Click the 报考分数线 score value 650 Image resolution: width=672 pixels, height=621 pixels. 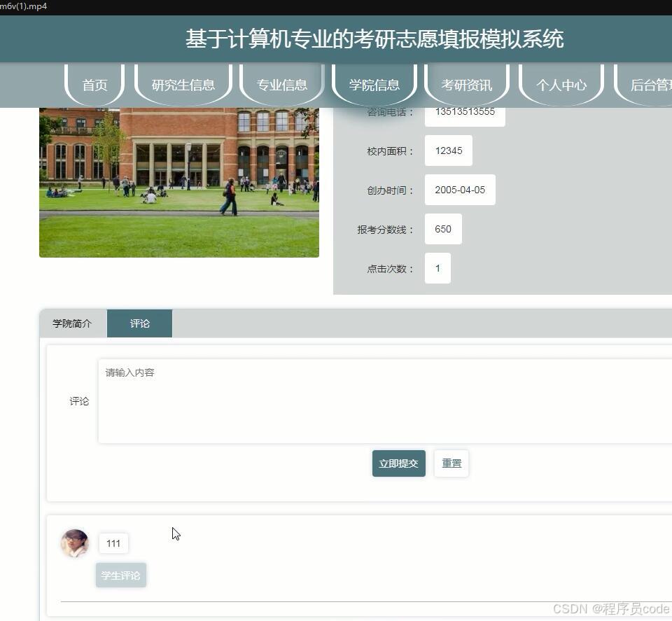click(442, 229)
